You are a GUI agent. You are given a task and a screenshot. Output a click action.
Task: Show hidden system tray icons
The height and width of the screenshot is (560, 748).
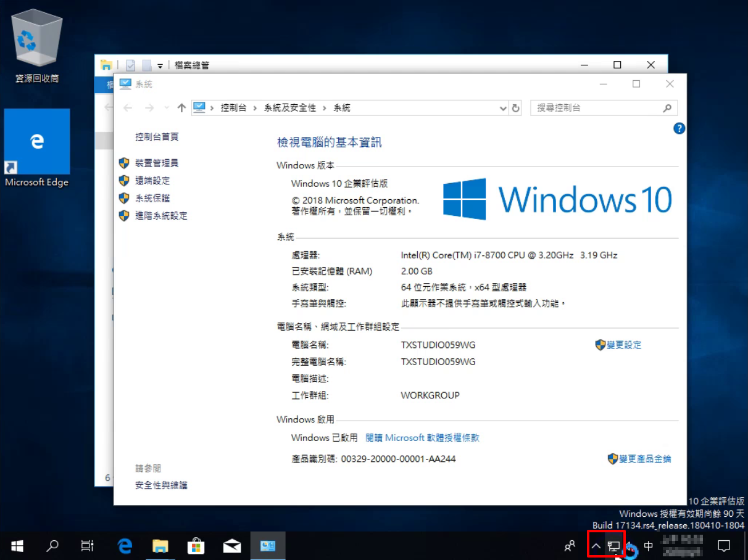point(596,546)
